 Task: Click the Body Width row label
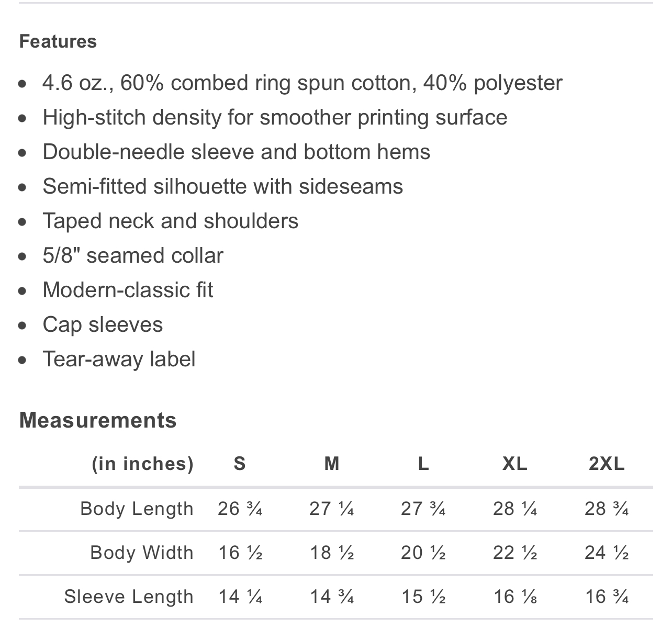tap(141, 553)
